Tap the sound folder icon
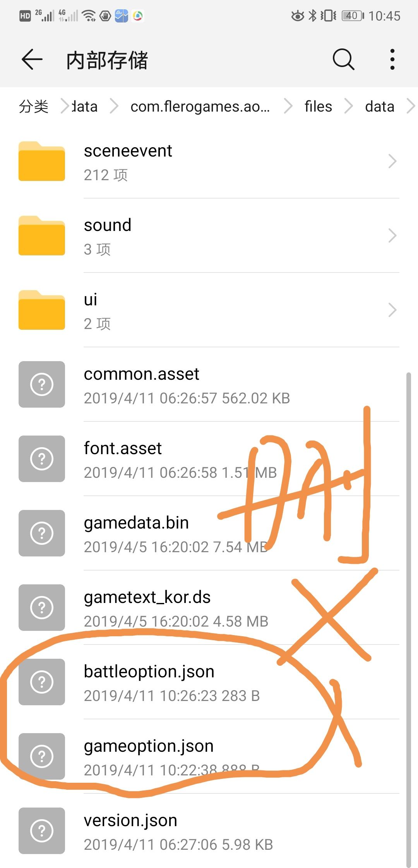This screenshot has width=418, height=868. (42, 236)
